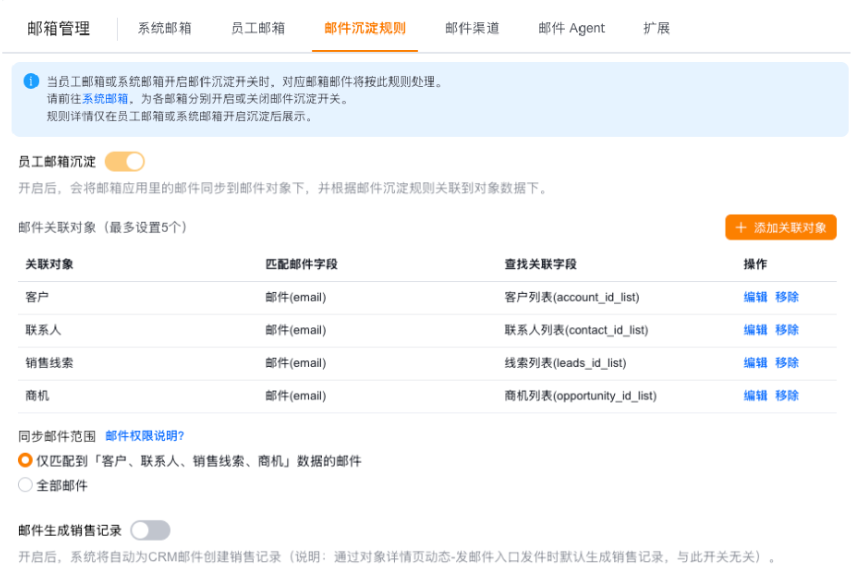Image resolution: width=852 pixels, height=577 pixels.
Task: Click the 关联对象 column header
Action: (49, 264)
